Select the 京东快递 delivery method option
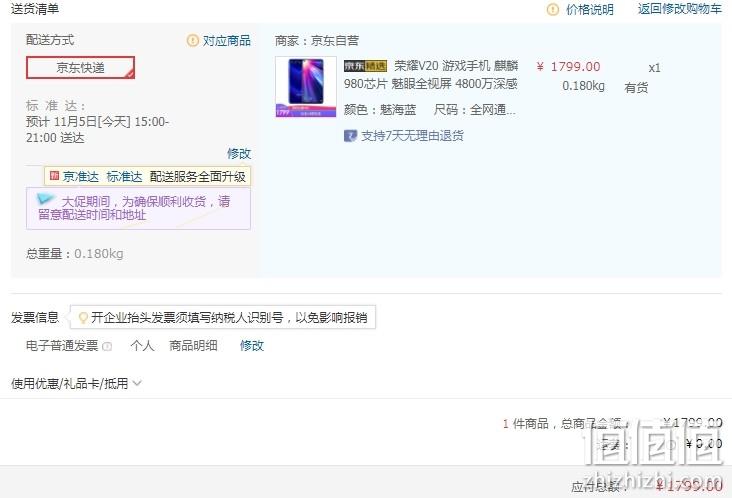Image resolution: width=732 pixels, height=498 pixels. (x=80, y=68)
